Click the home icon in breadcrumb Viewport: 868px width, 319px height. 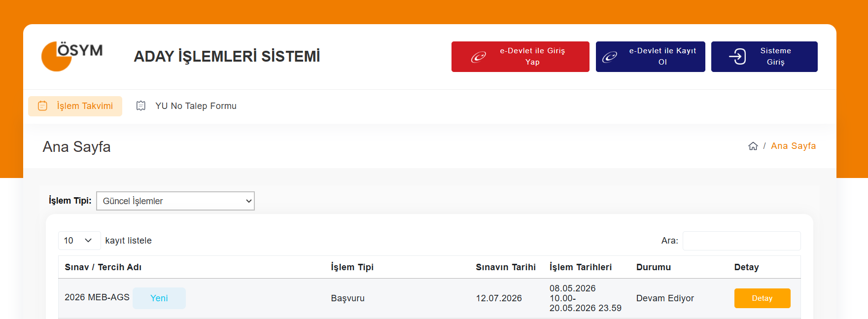click(x=753, y=146)
